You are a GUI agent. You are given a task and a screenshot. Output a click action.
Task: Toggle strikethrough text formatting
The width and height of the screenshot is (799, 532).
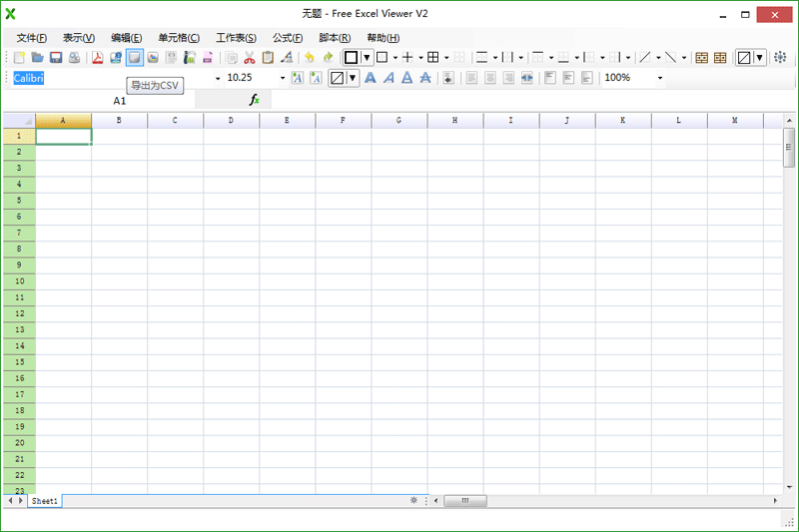tap(425, 78)
